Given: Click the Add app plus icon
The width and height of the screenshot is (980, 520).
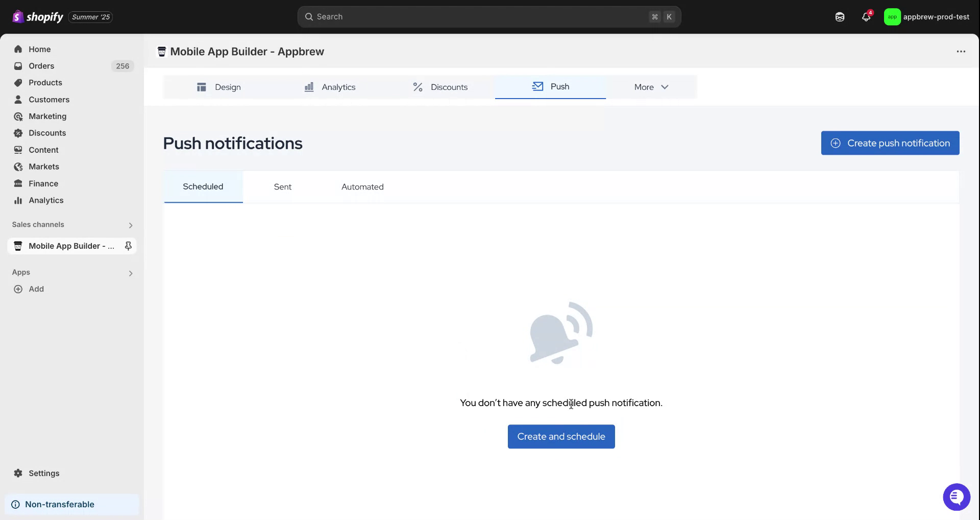Looking at the screenshot, I should click(x=18, y=289).
